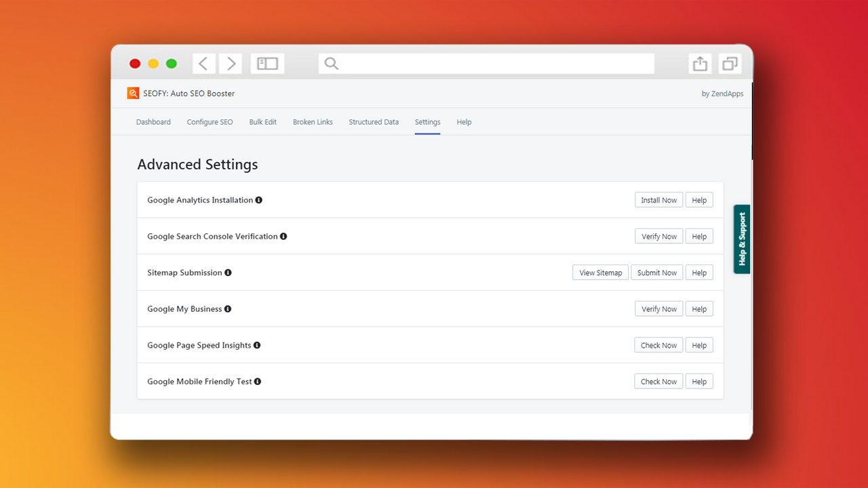The image size is (868, 488).
Task: Click info icon beside Google My Business
Action: [x=228, y=308]
